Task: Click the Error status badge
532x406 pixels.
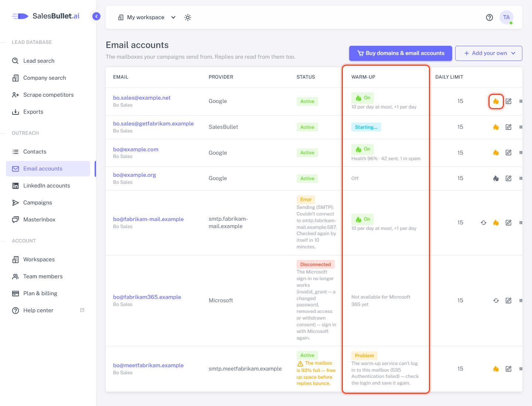Action: tap(306, 200)
